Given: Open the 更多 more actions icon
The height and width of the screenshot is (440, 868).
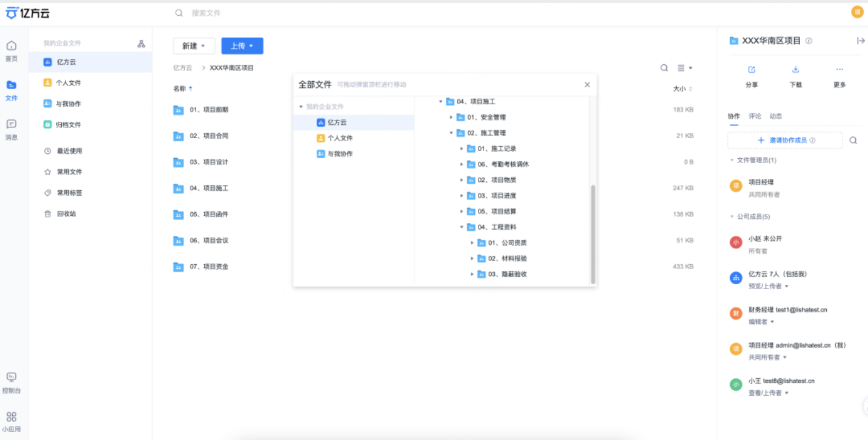Looking at the screenshot, I should (x=838, y=71).
